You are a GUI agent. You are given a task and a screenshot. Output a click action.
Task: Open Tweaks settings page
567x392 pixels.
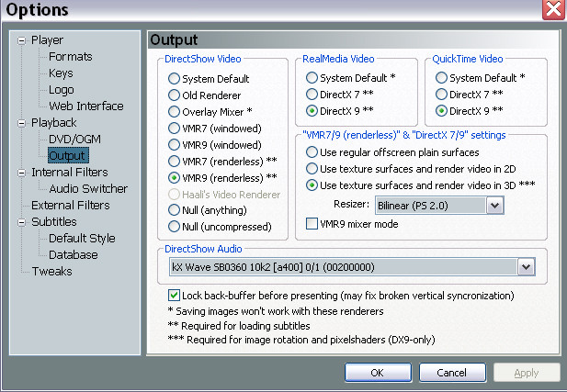[51, 272]
